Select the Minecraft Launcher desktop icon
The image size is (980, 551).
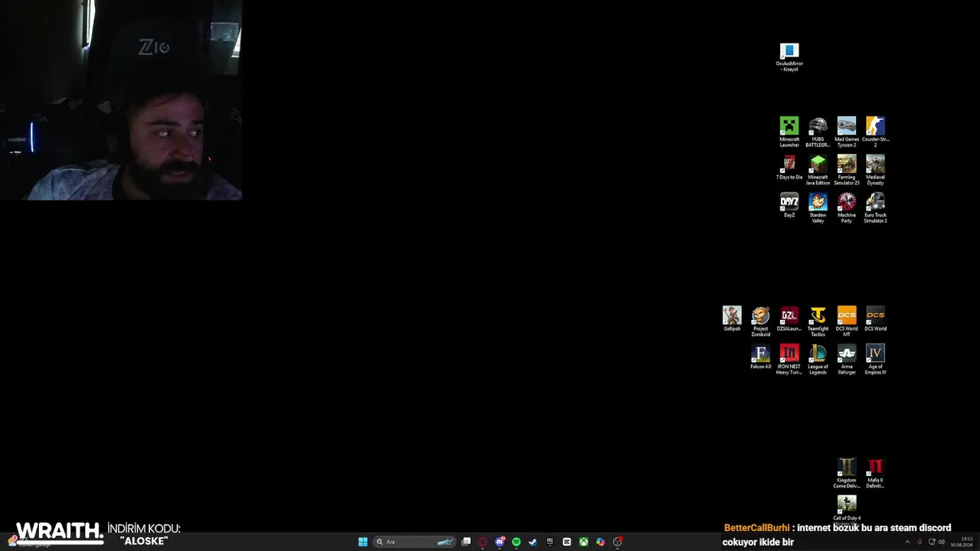789,132
